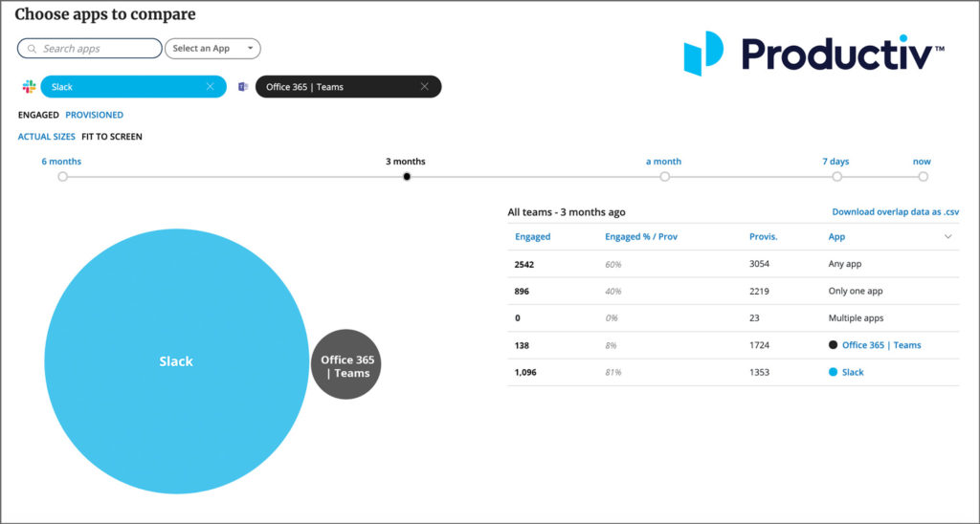
Task: Remove Office 365 | Teams chip with X
Action: pyautogui.click(x=424, y=87)
